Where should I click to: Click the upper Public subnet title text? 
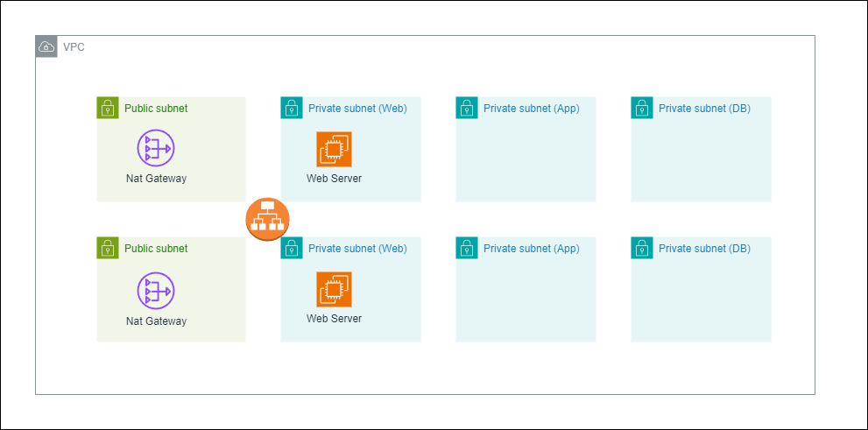(156, 109)
